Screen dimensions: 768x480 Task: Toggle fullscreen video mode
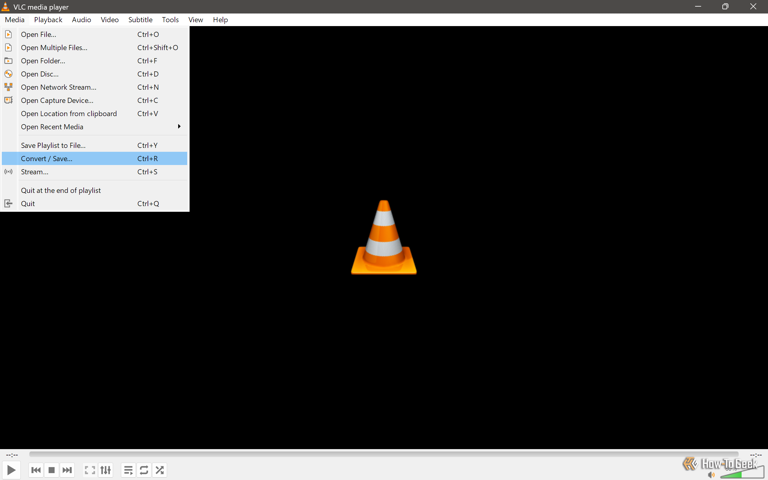pyautogui.click(x=90, y=470)
